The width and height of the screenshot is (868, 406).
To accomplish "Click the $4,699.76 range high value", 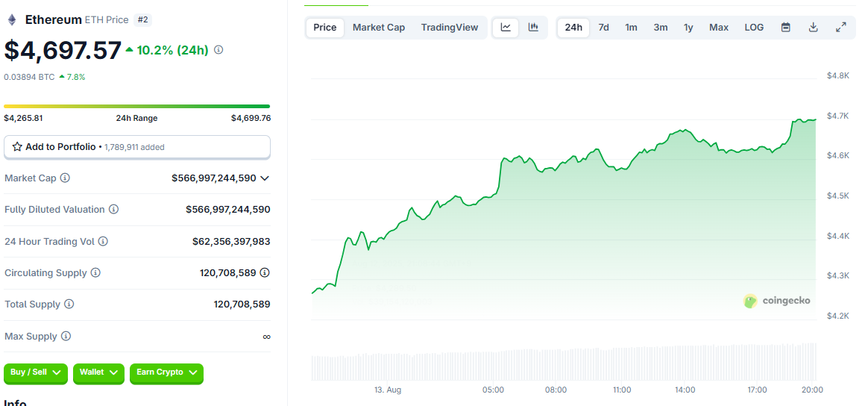I will [x=251, y=118].
